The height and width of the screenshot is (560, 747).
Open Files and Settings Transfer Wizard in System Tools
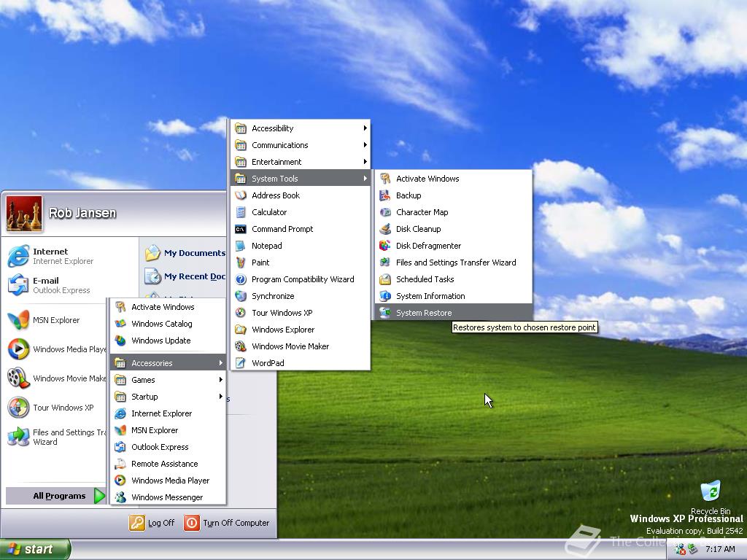point(453,262)
